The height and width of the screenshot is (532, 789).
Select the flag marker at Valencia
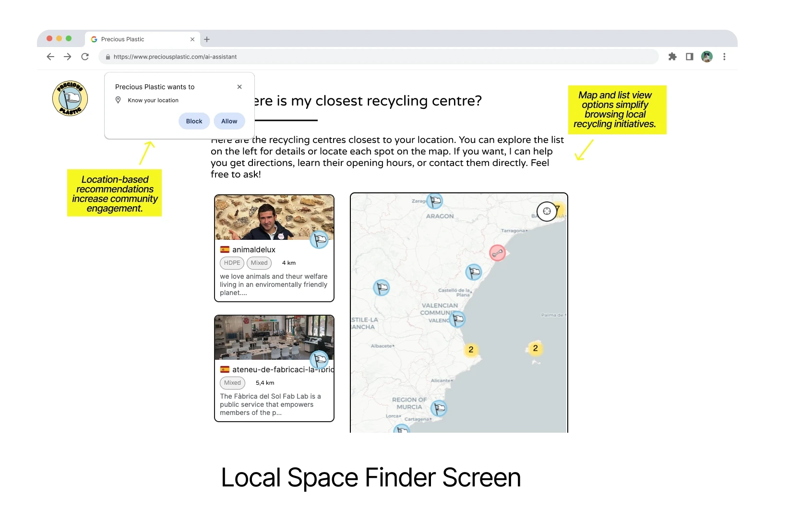(458, 319)
